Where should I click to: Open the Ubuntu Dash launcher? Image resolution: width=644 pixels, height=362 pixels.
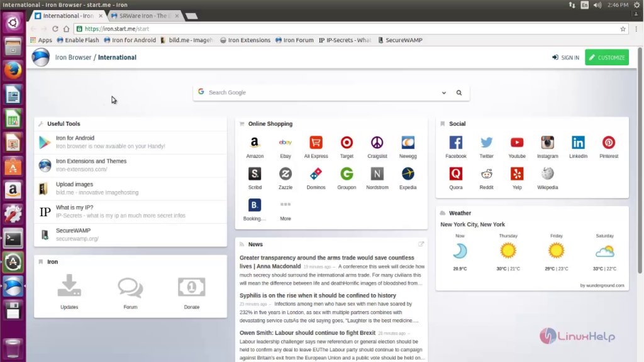pyautogui.click(x=13, y=23)
